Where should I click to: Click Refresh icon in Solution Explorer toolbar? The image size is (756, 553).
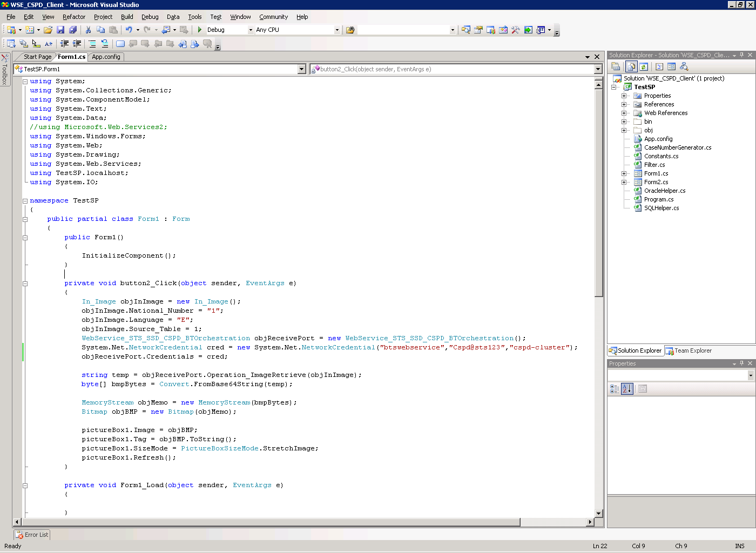pos(644,66)
